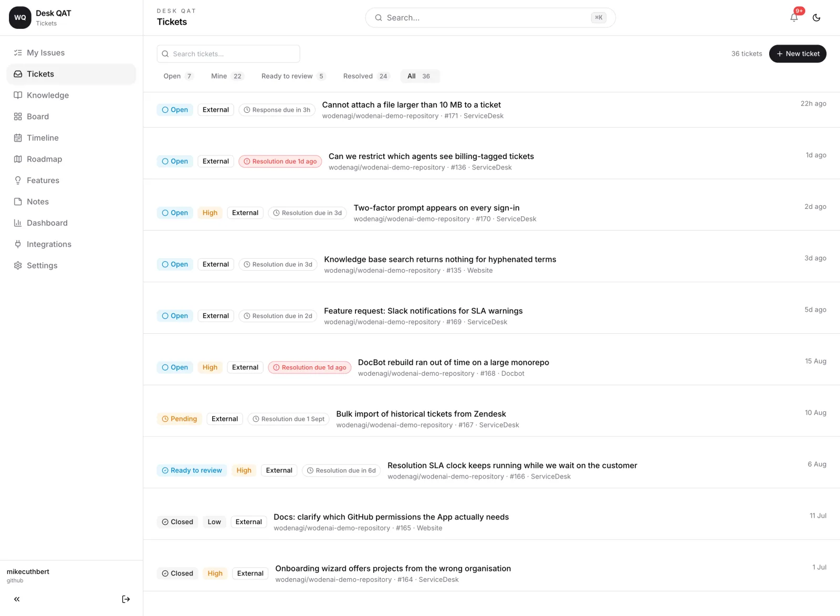Collapse the sidebar with double-chevron icon
Image resolution: width=840 pixels, height=616 pixels.
tap(17, 599)
